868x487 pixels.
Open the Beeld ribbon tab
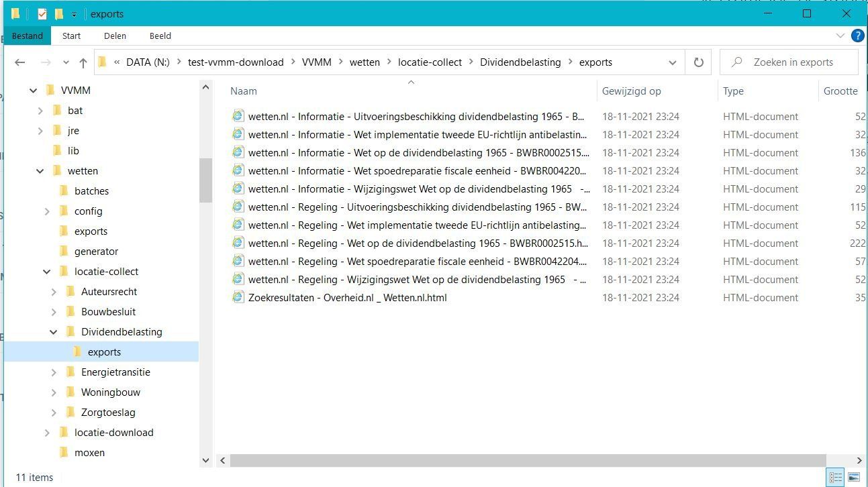click(160, 36)
